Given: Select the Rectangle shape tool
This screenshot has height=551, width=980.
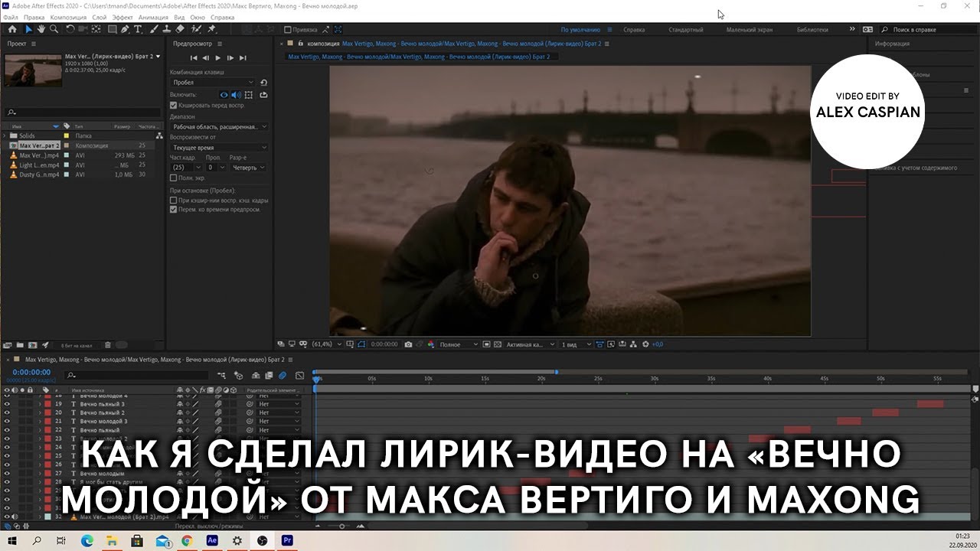Looking at the screenshot, I should point(112,29).
